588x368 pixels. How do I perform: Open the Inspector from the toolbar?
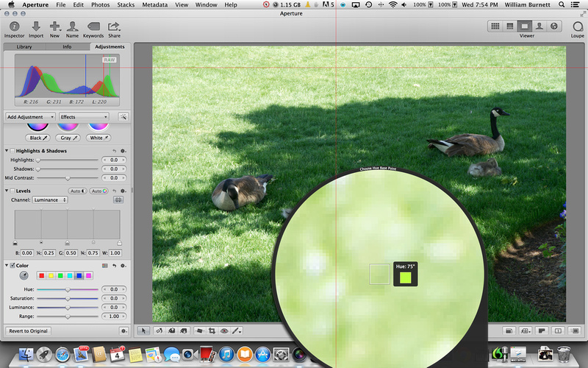(14, 29)
